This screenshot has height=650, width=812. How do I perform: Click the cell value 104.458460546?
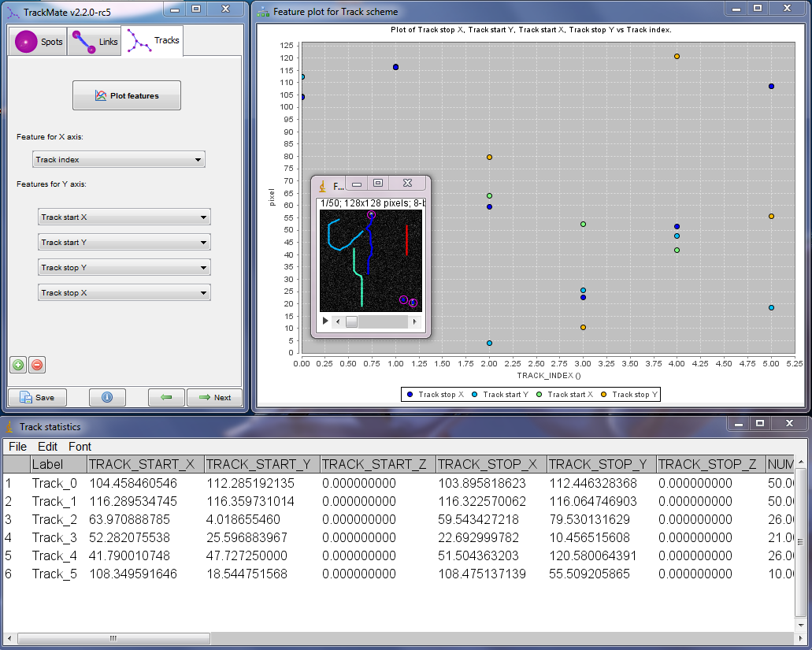pos(133,483)
